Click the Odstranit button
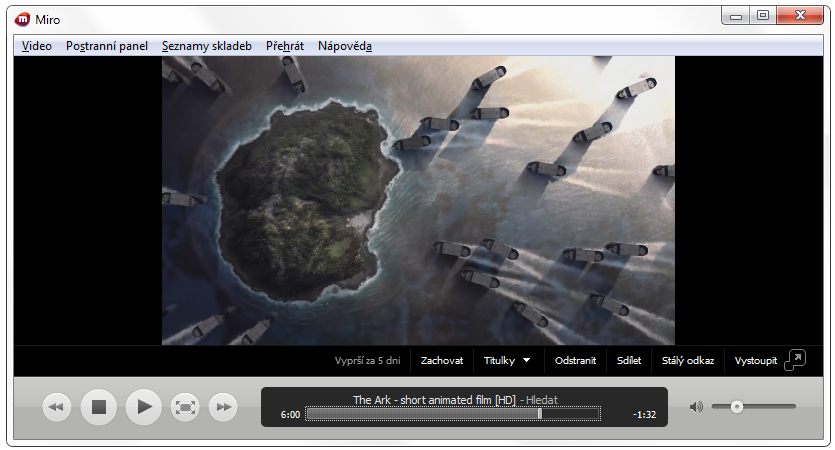Viewport: 835px width, 450px height. click(x=576, y=361)
